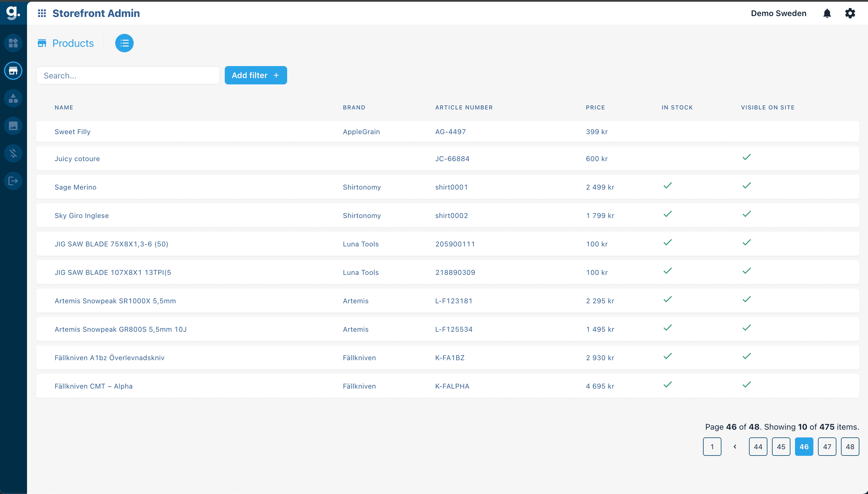Sort table by the Price column header
Screen dimensions: 868x494
[596, 107]
